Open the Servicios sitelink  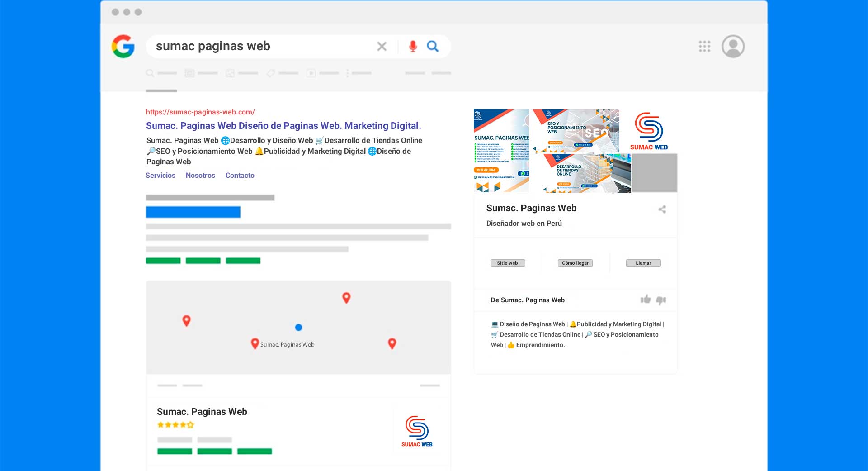pyautogui.click(x=160, y=176)
